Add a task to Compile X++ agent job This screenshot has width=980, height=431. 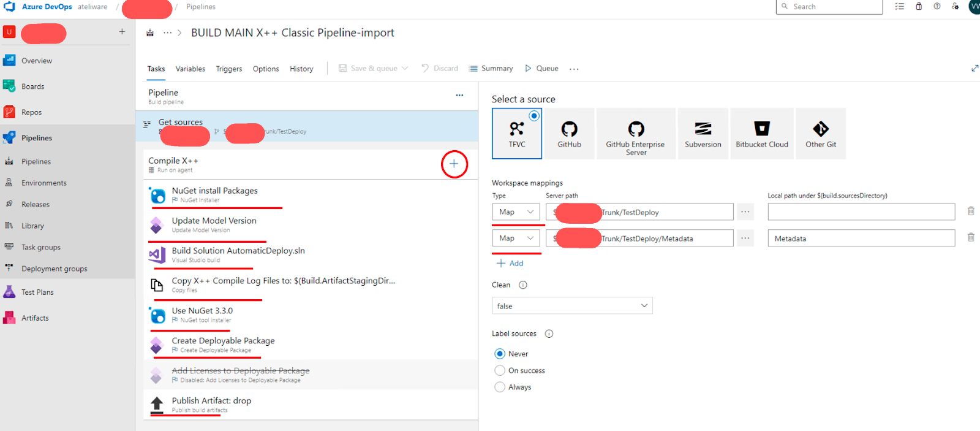[x=454, y=164]
